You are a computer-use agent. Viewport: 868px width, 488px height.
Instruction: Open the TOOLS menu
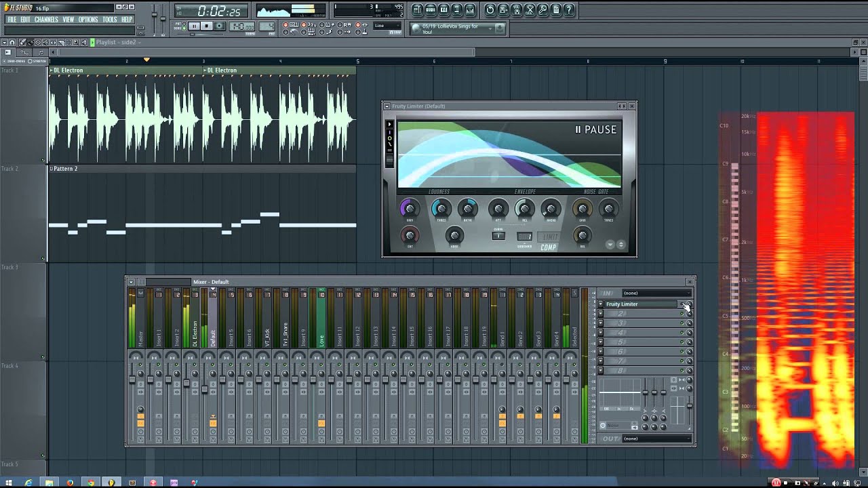click(x=110, y=20)
